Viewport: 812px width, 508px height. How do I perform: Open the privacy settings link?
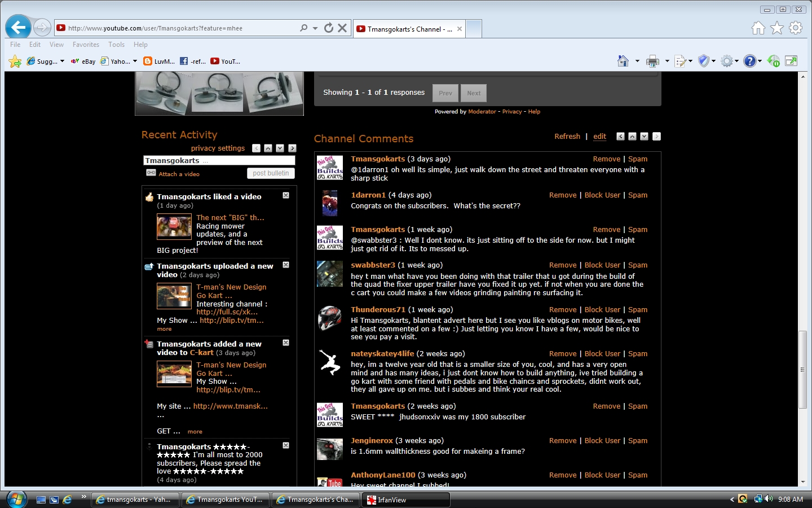pos(218,148)
